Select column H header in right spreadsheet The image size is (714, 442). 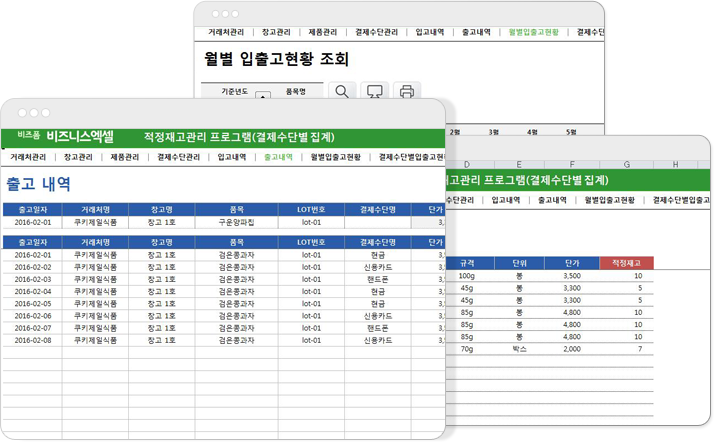click(x=676, y=164)
